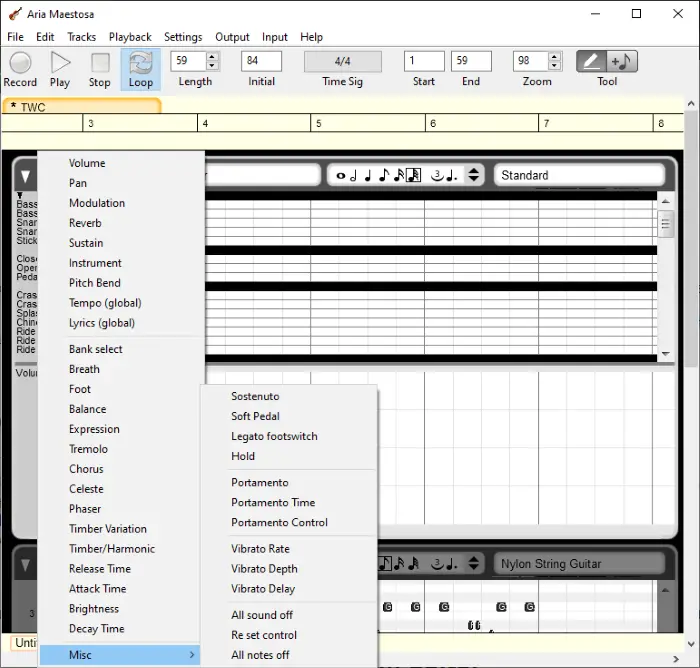The height and width of the screenshot is (668, 700).
Task: Select thirty-second note grid in guitar track
Action: [x=414, y=564]
